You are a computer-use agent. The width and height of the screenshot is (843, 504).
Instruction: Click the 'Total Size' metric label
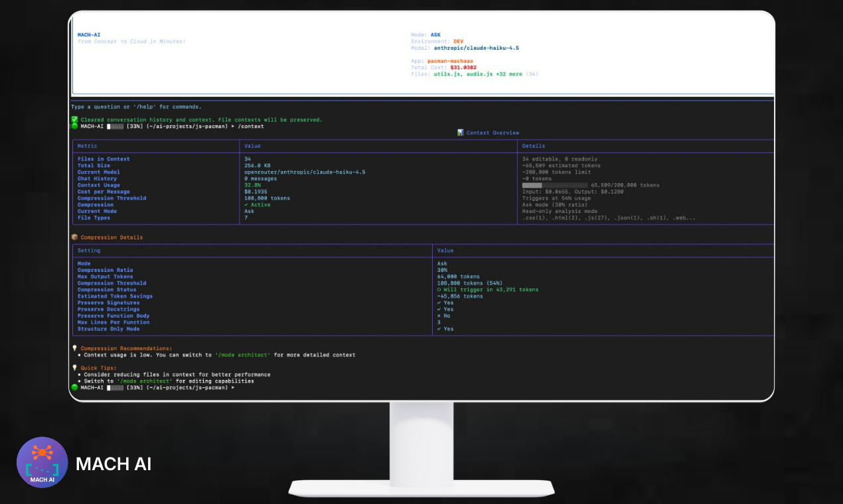click(94, 166)
